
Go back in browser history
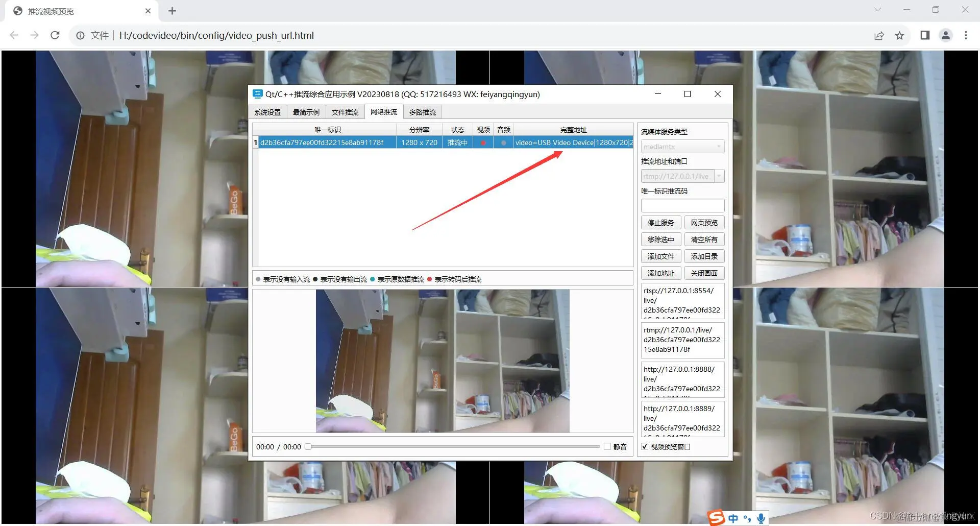[14, 35]
